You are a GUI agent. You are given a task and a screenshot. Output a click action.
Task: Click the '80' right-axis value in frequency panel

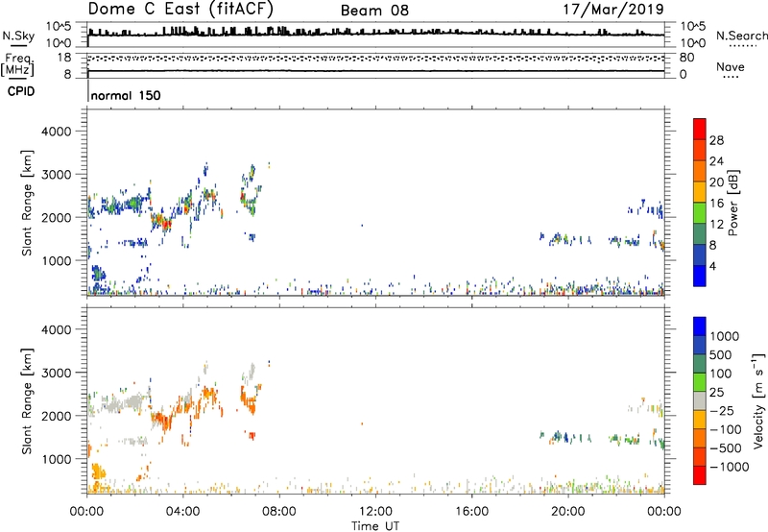point(686,58)
